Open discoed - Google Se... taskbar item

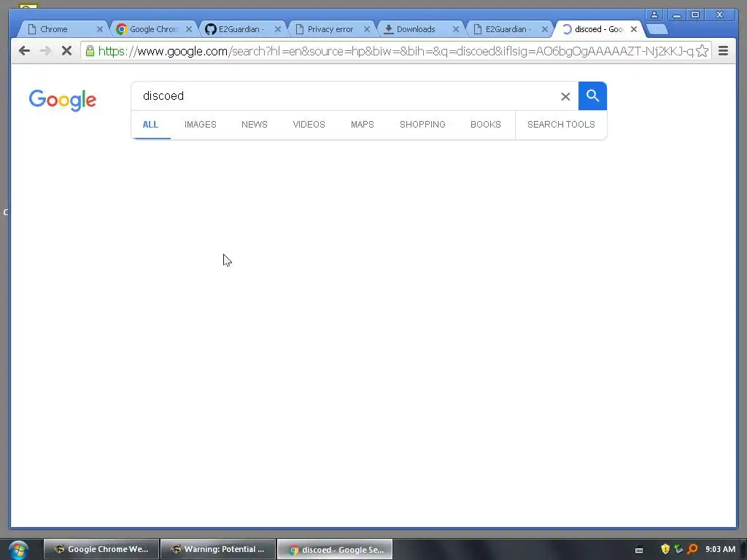click(x=335, y=550)
